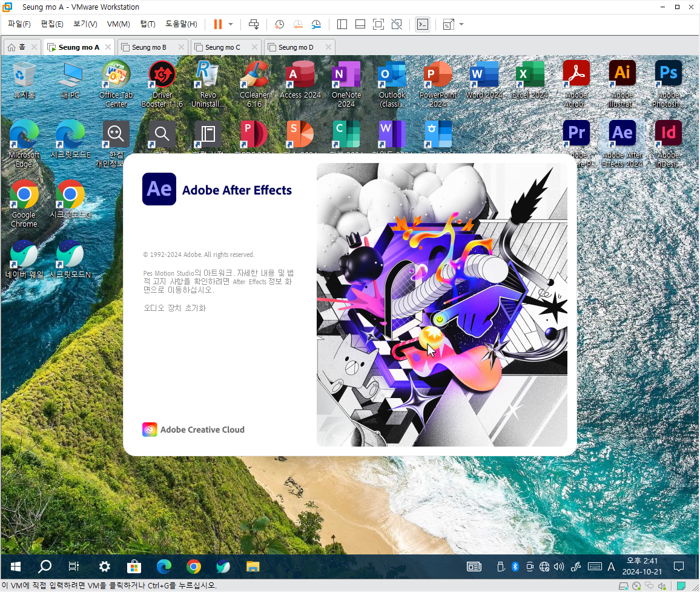The height and width of the screenshot is (592, 700).
Task: Click the Bluetooth tray icon
Action: point(515,567)
